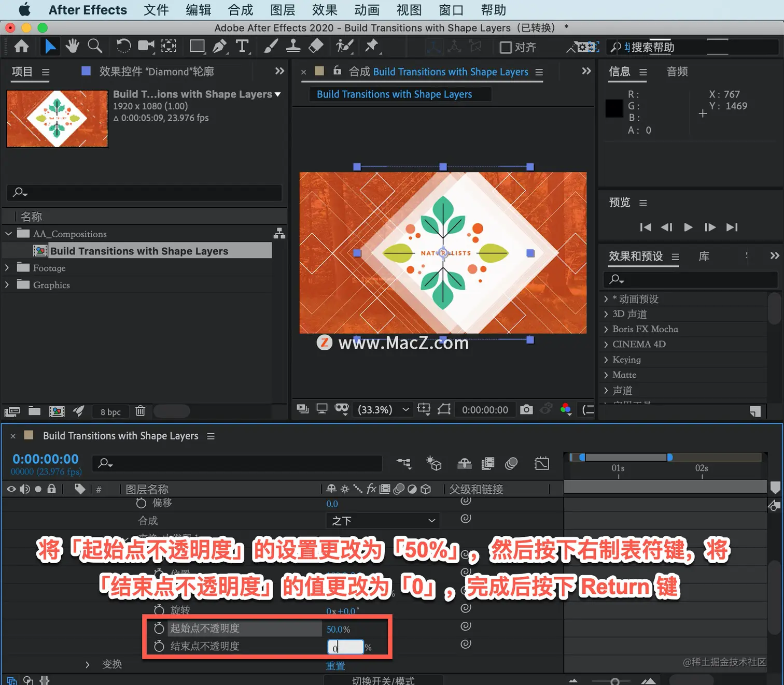Open the 之下 composite dropdown
The height and width of the screenshot is (685, 784).
point(383,520)
